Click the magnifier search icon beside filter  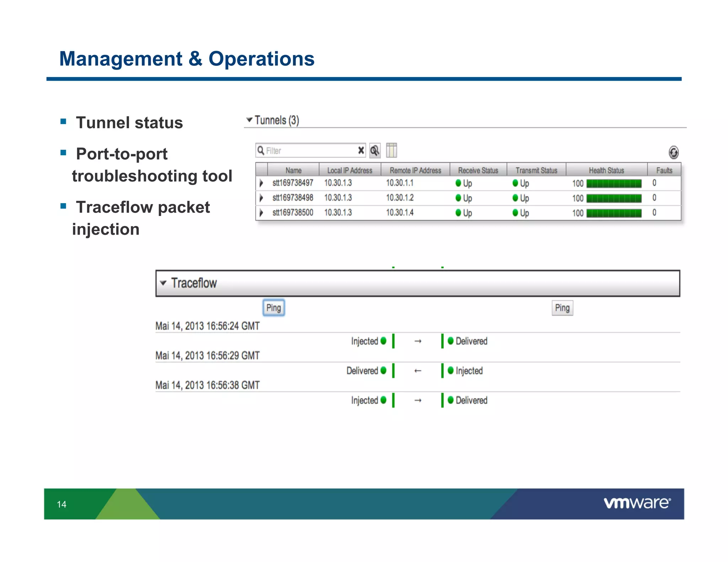pos(375,151)
